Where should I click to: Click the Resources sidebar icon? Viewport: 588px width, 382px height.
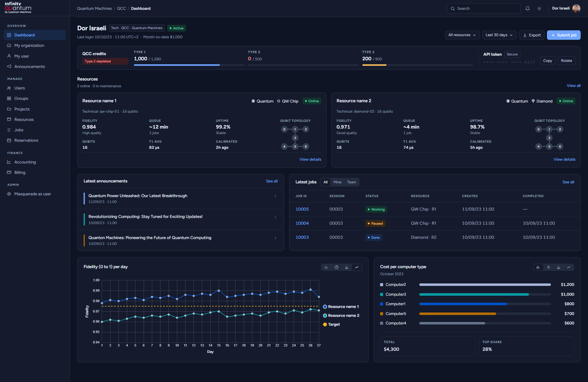click(9, 119)
